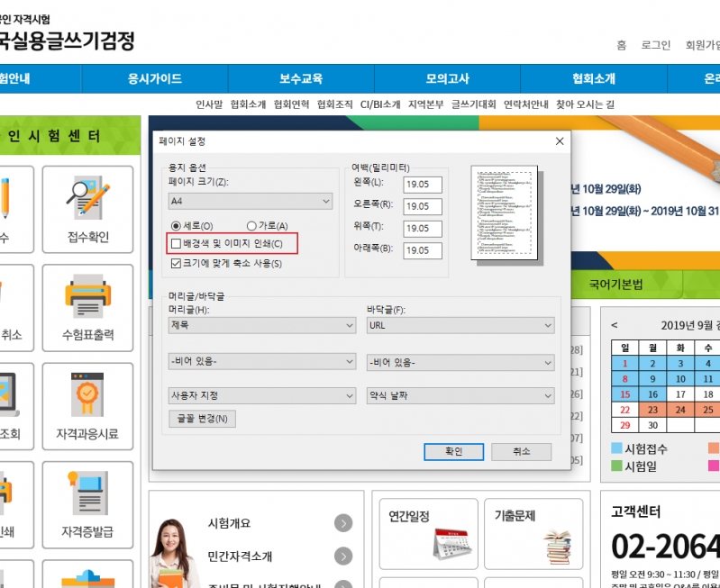This screenshot has width=720, height=588.
Task: Open the 페이지 크기 A4 dropdown
Action: coord(251,201)
